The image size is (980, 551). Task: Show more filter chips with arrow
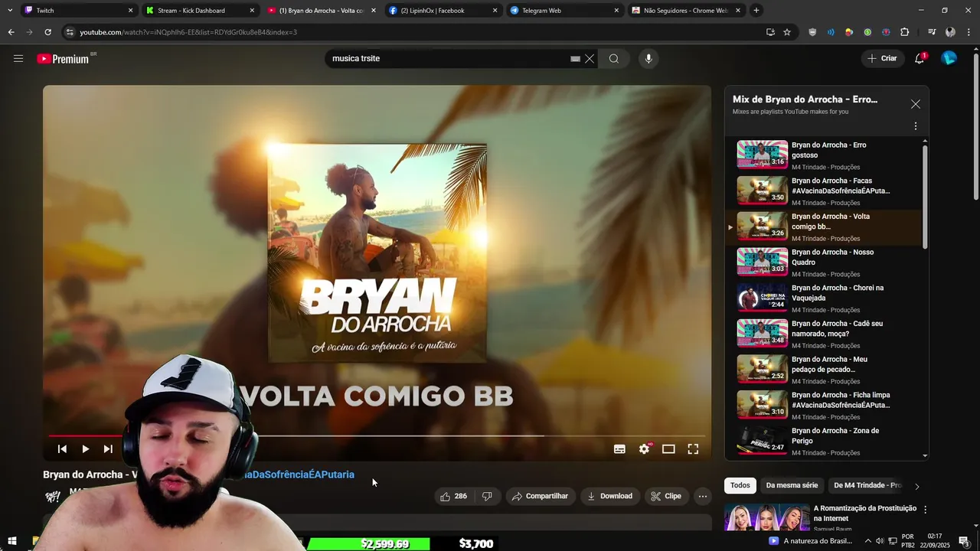click(x=916, y=486)
